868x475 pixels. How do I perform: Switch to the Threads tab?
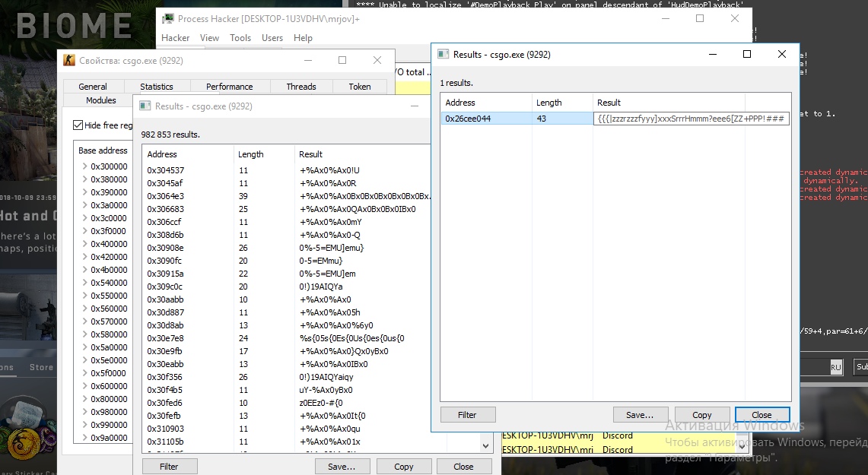pos(301,87)
